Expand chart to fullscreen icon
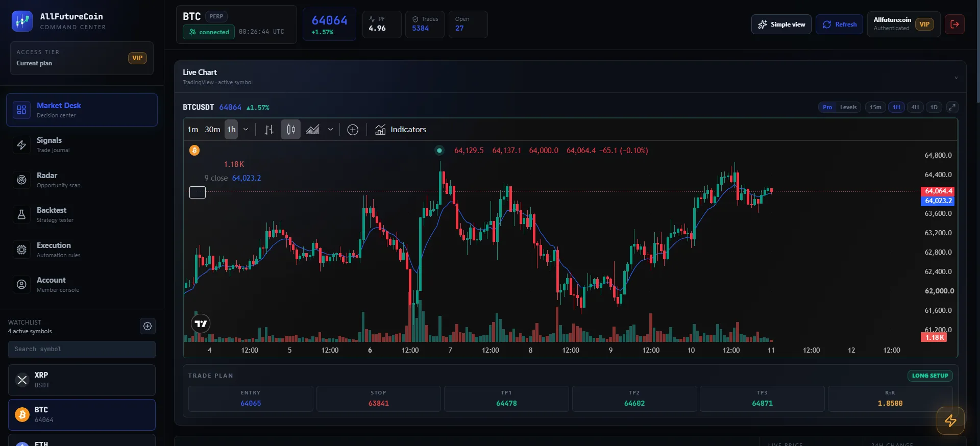Viewport: 980px width, 446px height. pyautogui.click(x=952, y=107)
